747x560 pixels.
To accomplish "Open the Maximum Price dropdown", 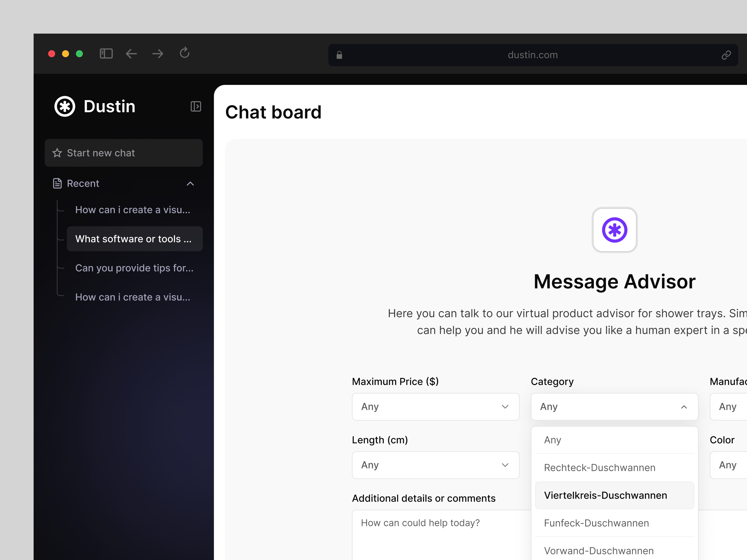I will [435, 407].
